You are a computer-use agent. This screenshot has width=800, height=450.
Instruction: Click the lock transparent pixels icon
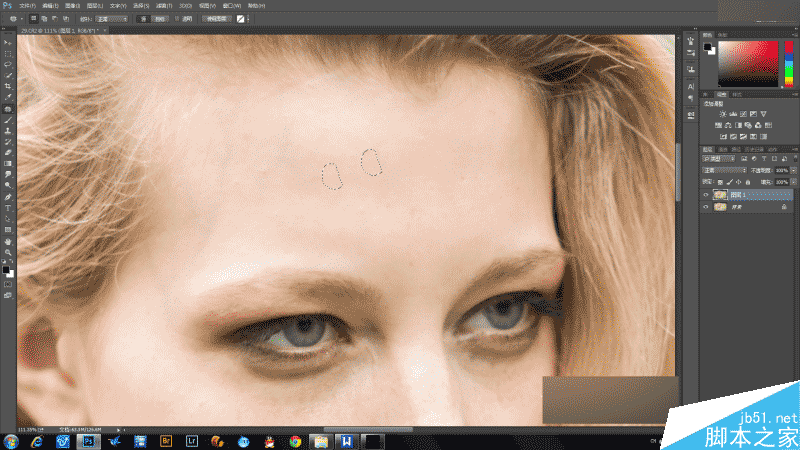coord(720,182)
